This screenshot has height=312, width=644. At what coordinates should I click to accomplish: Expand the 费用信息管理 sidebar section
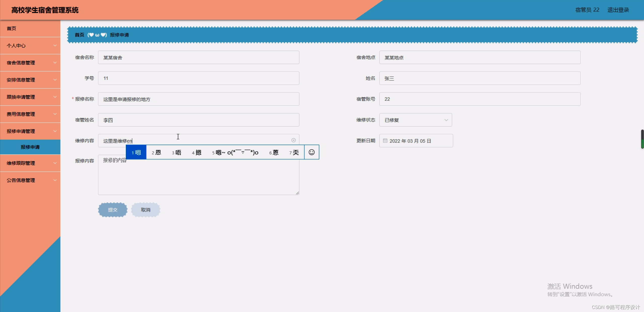pyautogui.click(x=30, y=114)
